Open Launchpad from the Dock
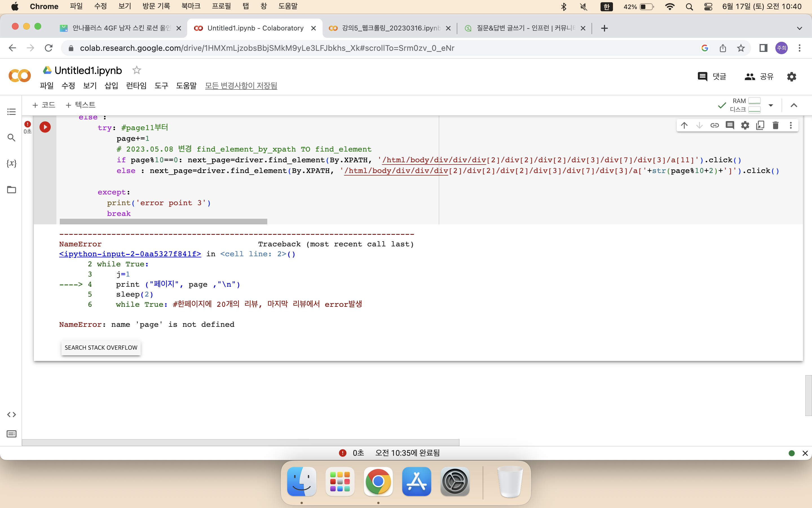The width and height of the screenshot is (812, 508). tap(340, 481)
